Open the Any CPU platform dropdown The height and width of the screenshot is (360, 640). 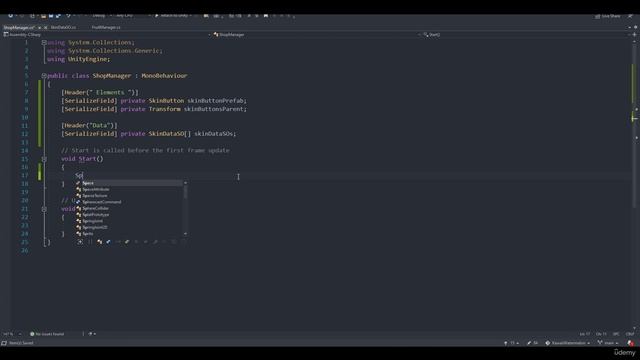point(133,16)
